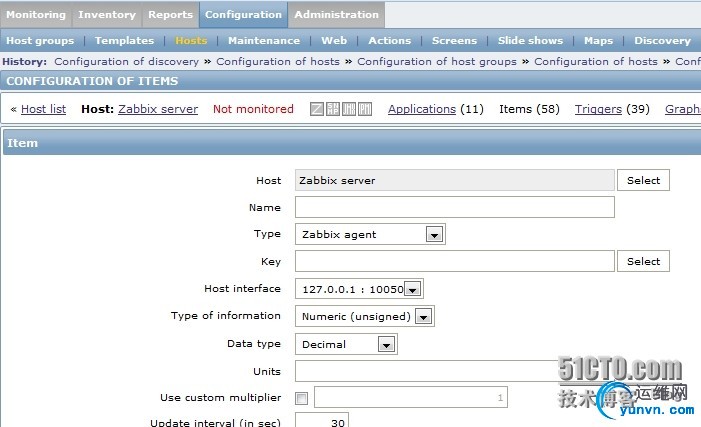The width and height of the screenshot is (701, 427).
Task: Follow the Host list link
Action: tap(43, 109)
